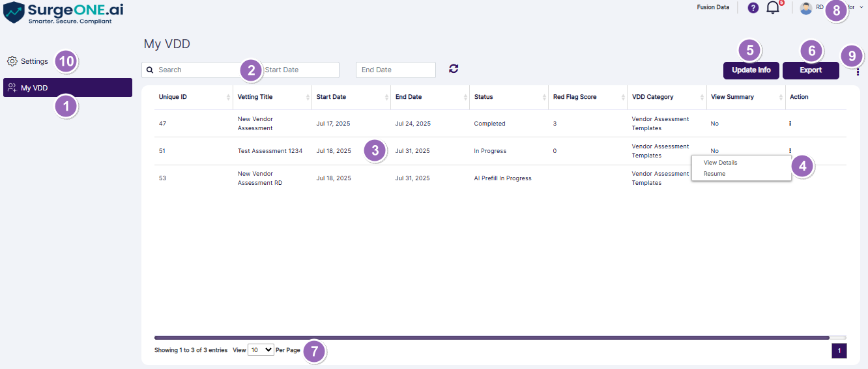Image resolution: width=868 pixels, height=369 pixels.
Task: Sort by Unique ID column arrows
Action: [228, 97]
